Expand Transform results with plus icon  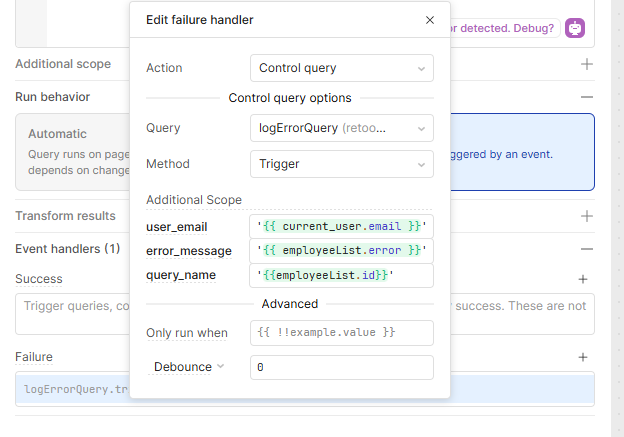(x=587, y=216)
